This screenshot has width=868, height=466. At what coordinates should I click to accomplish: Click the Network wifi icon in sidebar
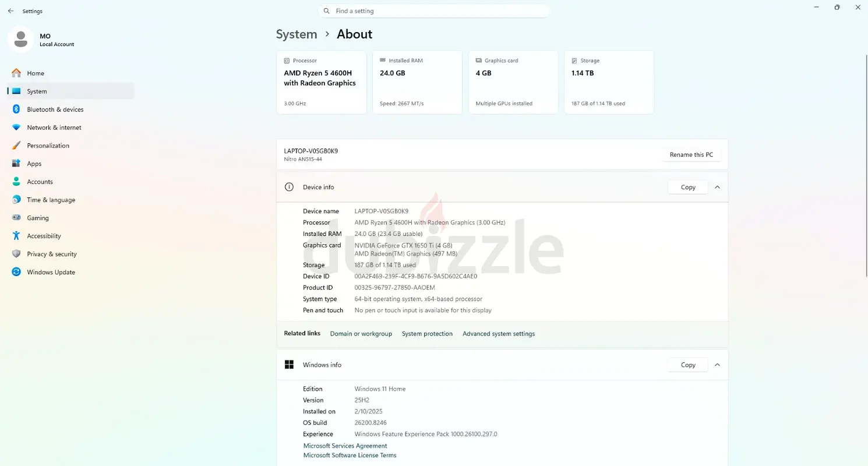point(16,128)
